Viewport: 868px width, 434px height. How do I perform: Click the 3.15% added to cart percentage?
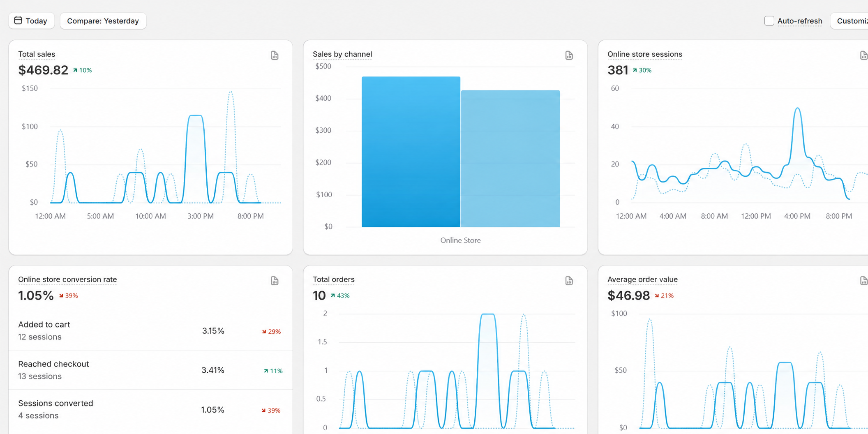point(213,331)
